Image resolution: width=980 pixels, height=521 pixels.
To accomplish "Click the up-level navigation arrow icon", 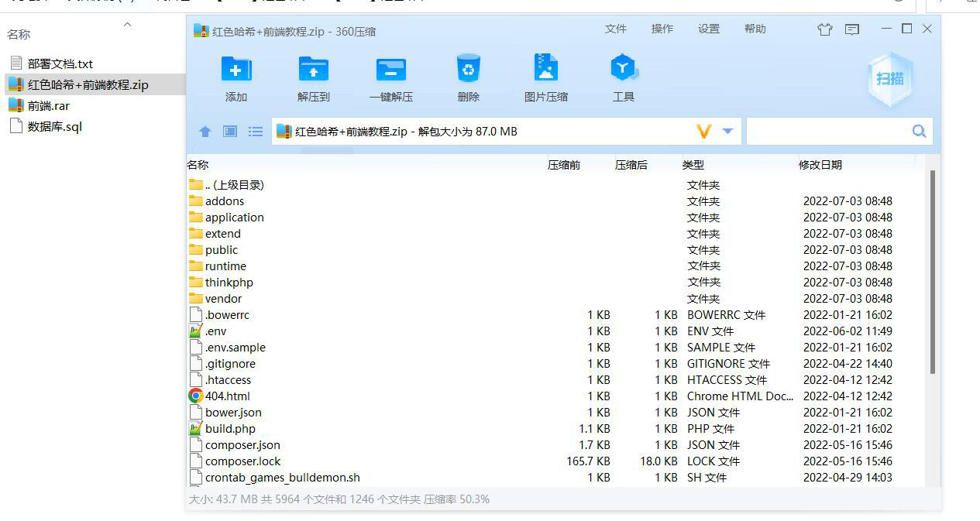I will tap(205, 132).
